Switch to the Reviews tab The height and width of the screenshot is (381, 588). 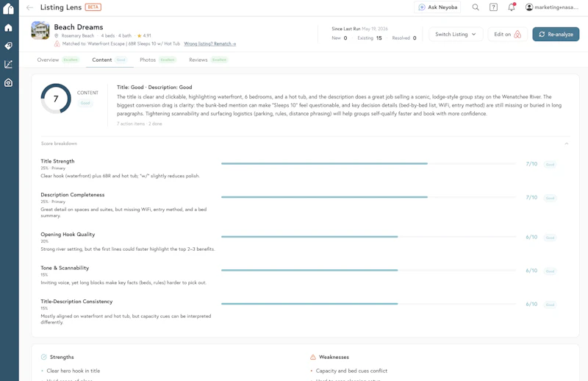tap(209, 60)
